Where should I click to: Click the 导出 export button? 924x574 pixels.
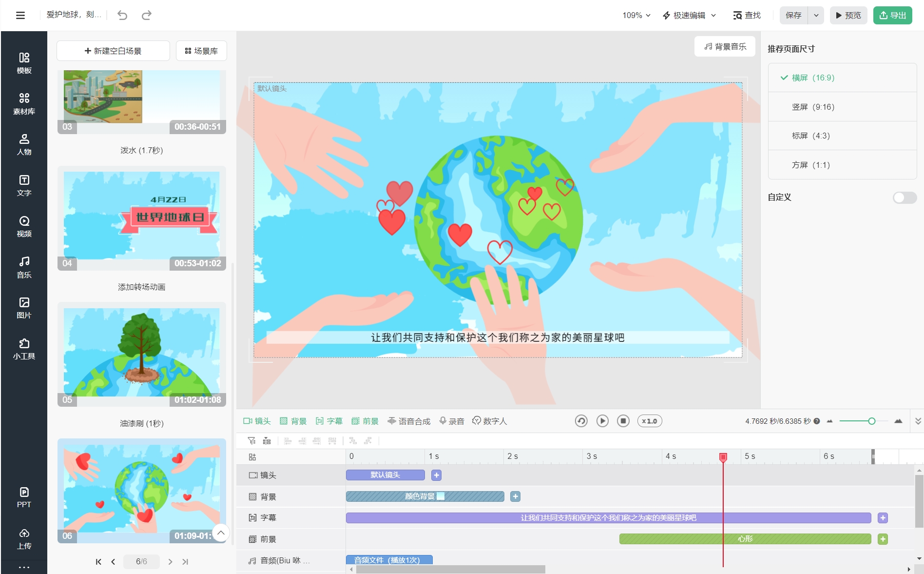click(x=893, y=15)
